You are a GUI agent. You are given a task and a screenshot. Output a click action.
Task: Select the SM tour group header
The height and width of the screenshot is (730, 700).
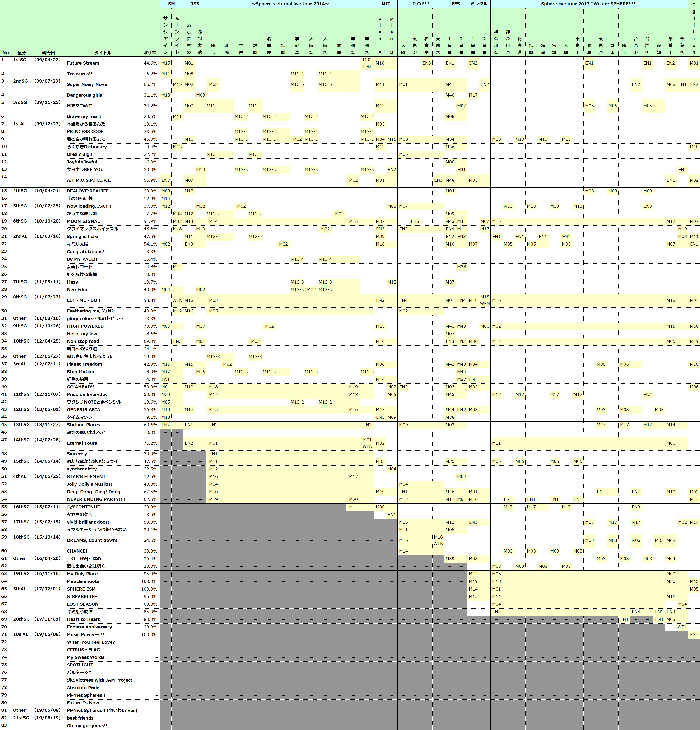[171, 4]
